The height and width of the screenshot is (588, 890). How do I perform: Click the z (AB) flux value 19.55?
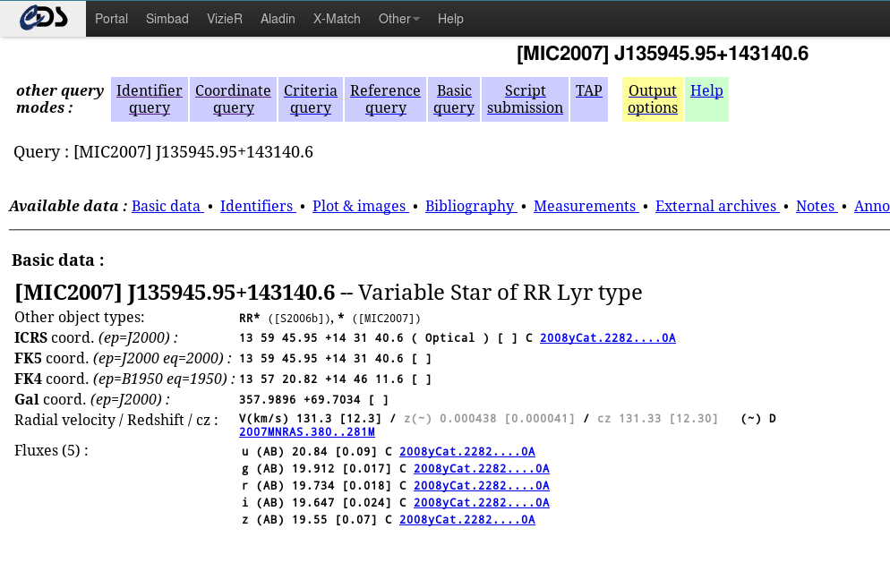309,520
